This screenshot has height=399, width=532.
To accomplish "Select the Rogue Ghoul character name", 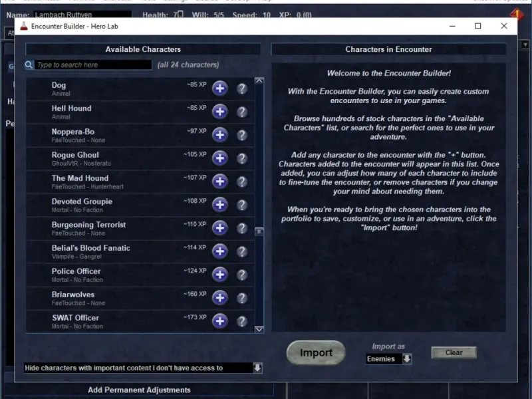I will [75, 155].
